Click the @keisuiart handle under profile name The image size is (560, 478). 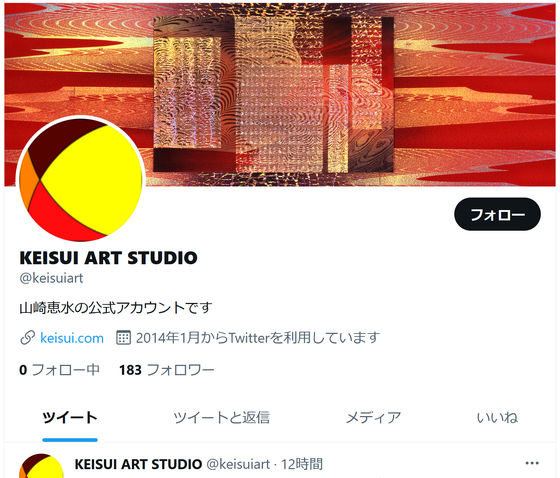click(x=51, y=278)
